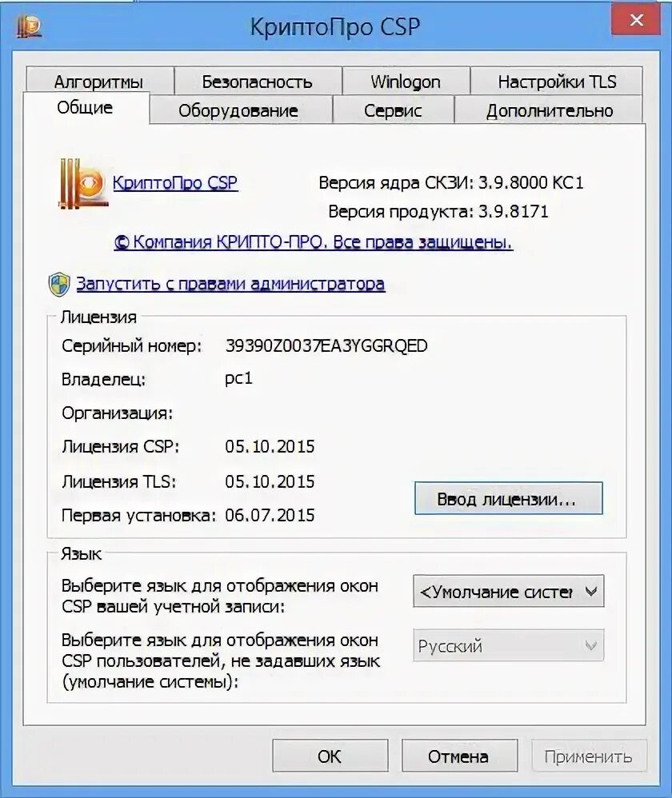Click the Версия продукта 3.9.8171 text
The width and height of the screenshot is (672, 798).
click(438, 211)
